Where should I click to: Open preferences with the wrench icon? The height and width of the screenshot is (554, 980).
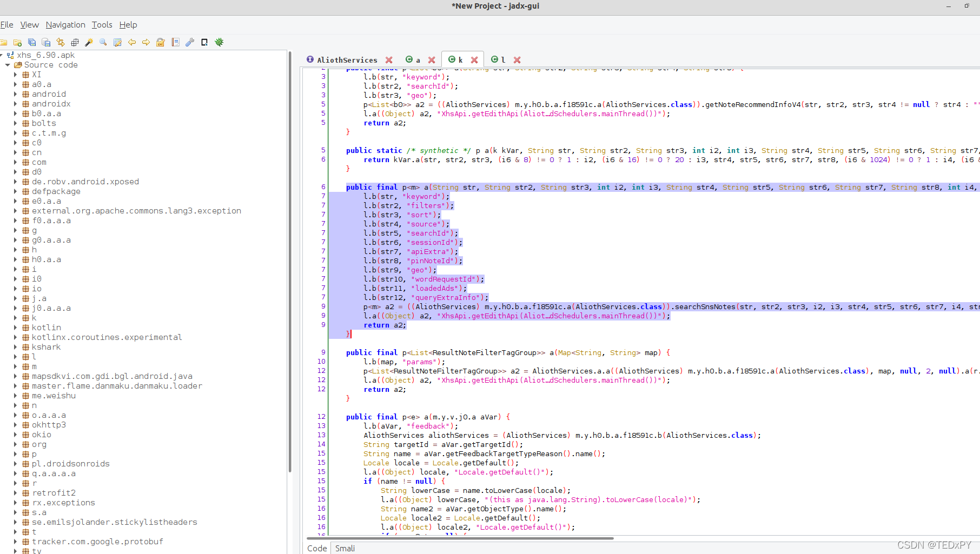(x=190, y=42)
